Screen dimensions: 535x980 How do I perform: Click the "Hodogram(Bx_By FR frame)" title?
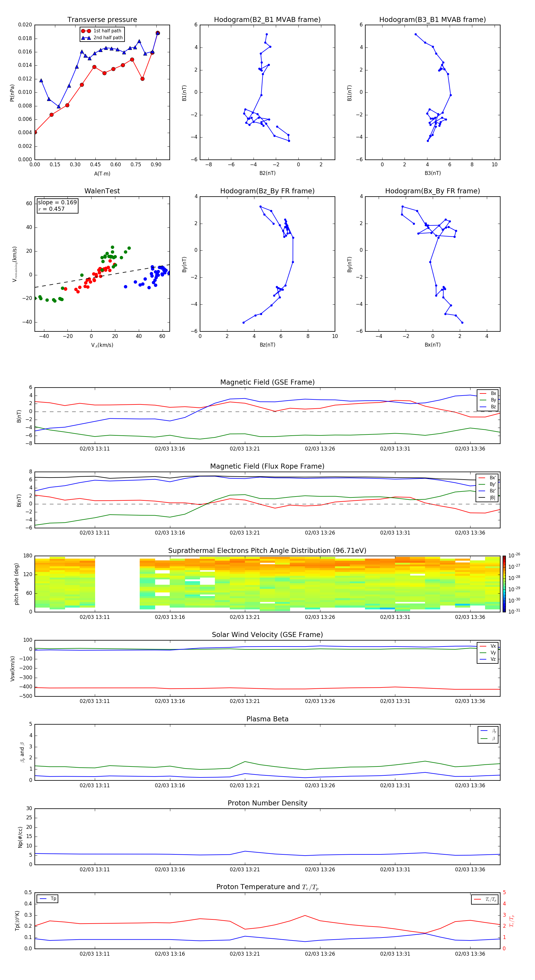pos(432,191)
